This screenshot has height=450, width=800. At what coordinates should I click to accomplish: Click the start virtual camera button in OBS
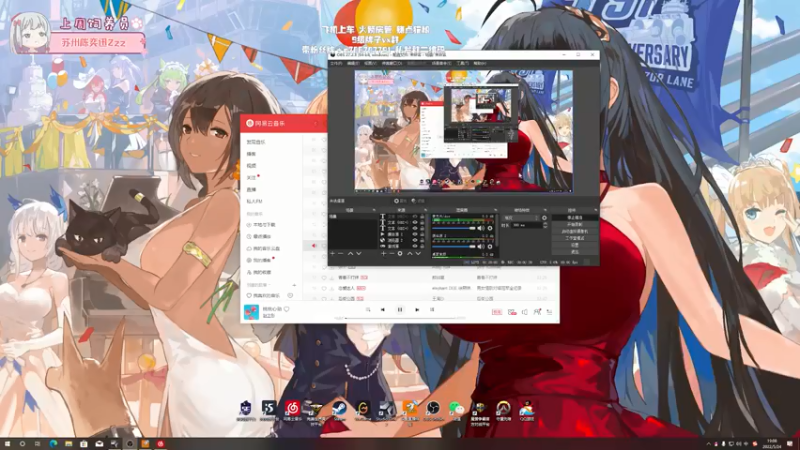575,231
